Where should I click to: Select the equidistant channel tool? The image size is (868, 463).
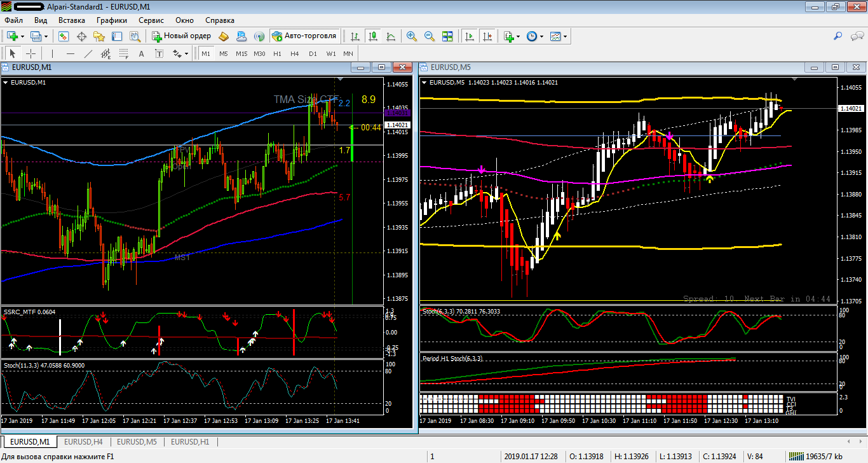click(105, 53)
